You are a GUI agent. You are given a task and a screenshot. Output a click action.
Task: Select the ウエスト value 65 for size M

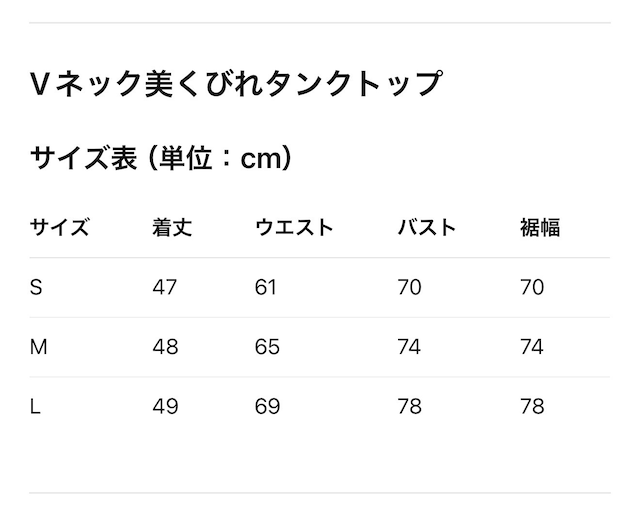click(267, 347)
